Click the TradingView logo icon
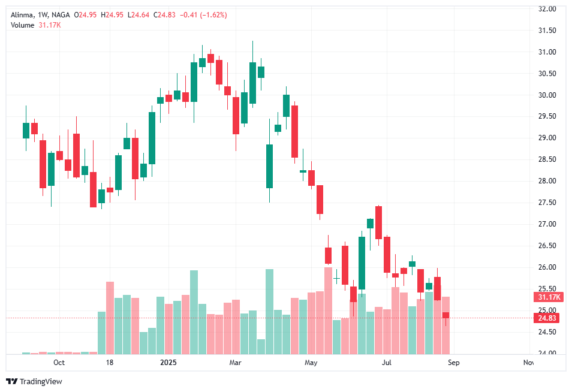The width and height of the screenshot is (572, 392). tap(11, 381)
